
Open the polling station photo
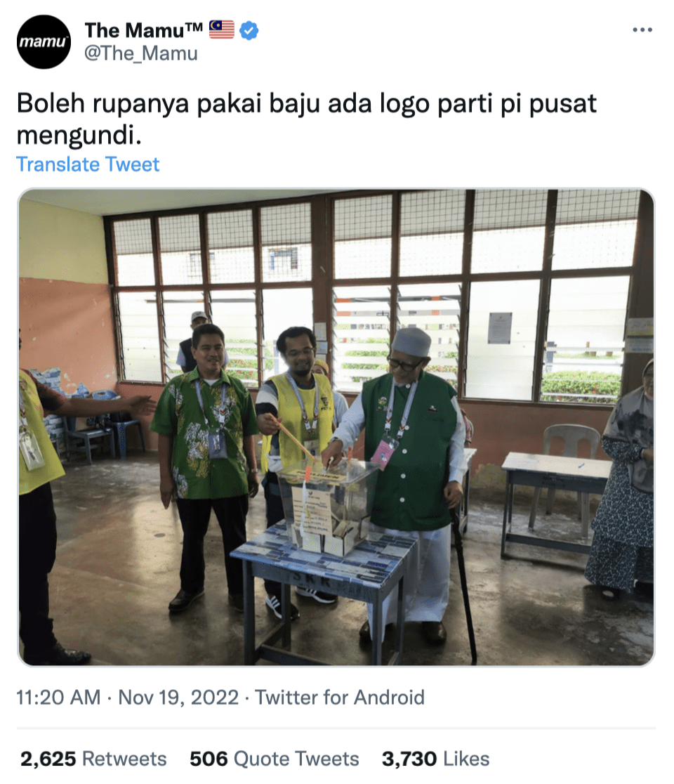pos(336,428)
